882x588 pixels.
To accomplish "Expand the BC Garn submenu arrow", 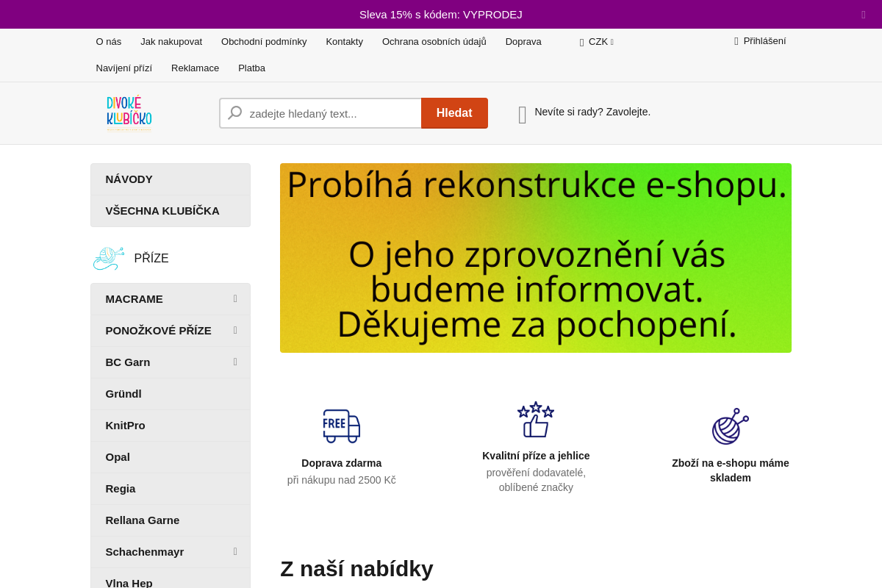I will (235, 362).
